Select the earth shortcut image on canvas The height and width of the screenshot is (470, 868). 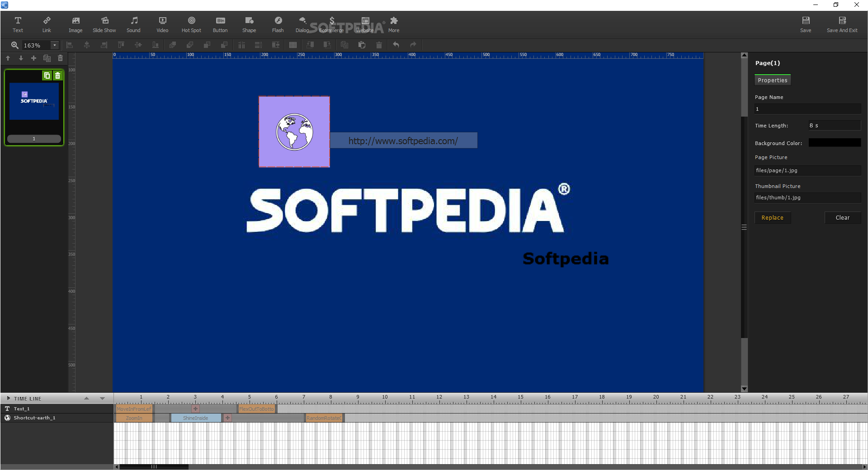pos(294,132)
